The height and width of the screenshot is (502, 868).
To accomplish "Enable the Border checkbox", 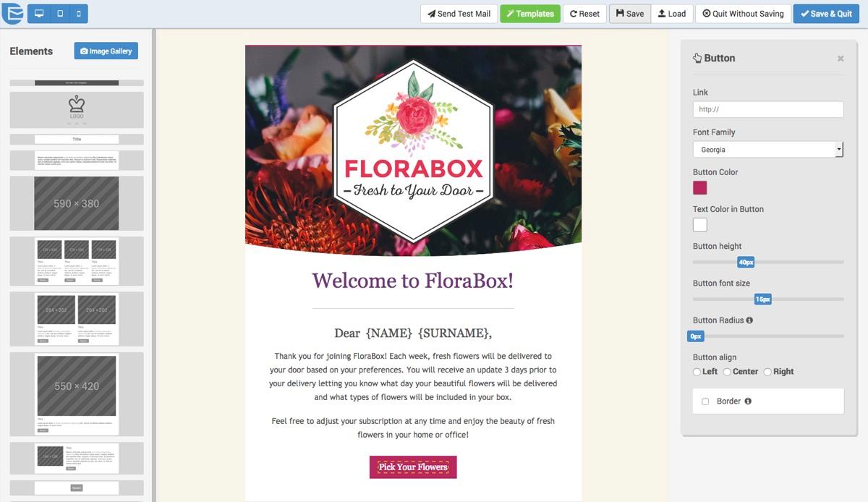I will pyautogui.click(x=705, y=401).
